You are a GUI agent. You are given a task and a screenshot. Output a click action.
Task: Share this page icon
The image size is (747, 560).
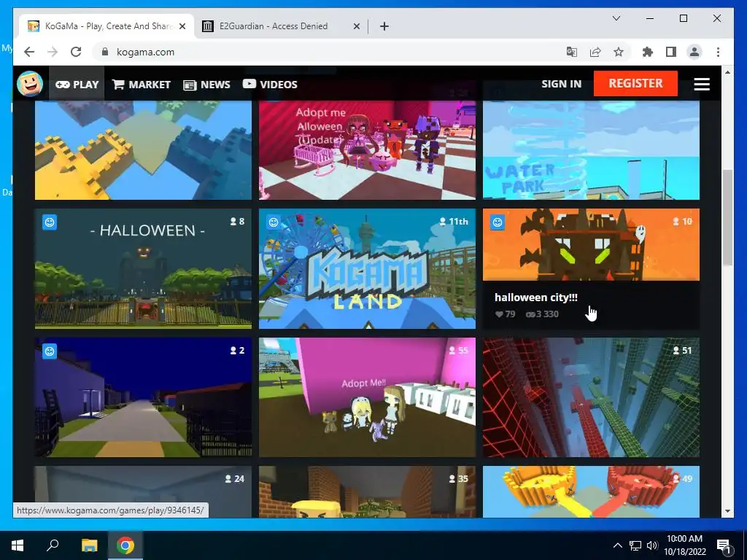pos(595,52)
